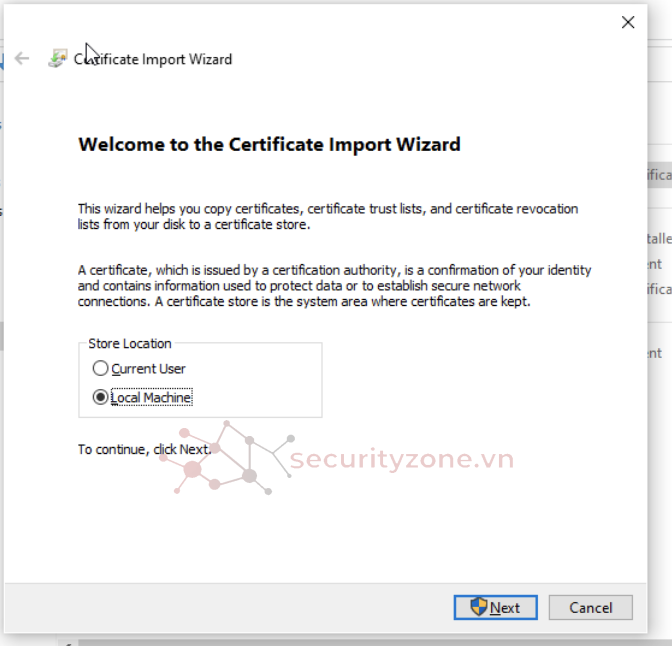Image resolution: width=672 pixels, height=646 pixels.
Task: Cancel the certificate import wizard
Action: (590, 607)
